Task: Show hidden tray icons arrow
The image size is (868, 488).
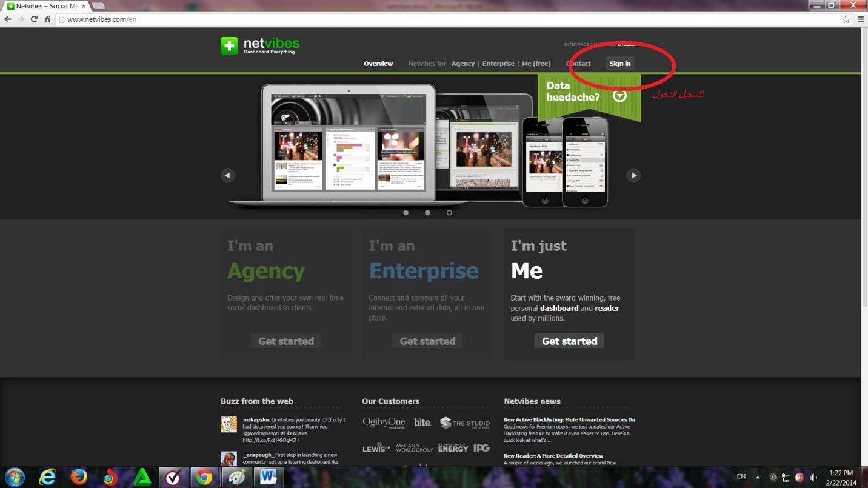Action: pos(758,477)
